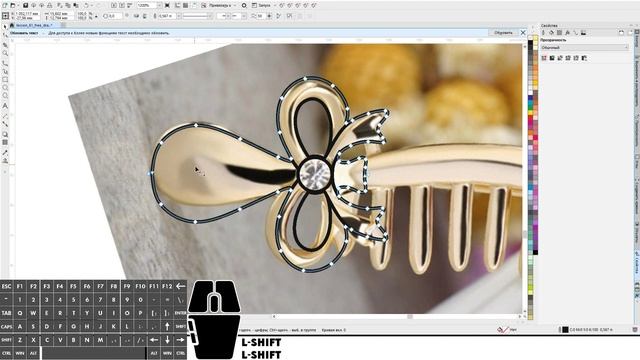
Task: Select the Crop tool in toolbox
Action: [5, 45]
